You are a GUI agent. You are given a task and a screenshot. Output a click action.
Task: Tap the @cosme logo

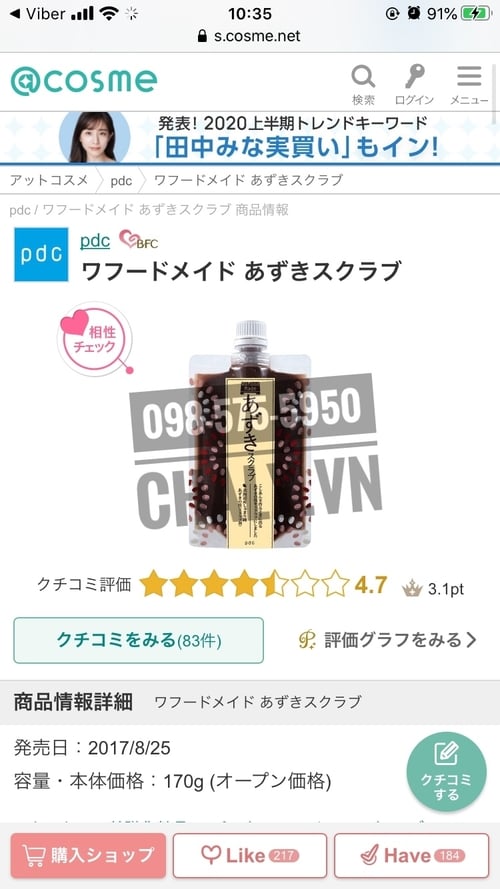pos(84,81)
